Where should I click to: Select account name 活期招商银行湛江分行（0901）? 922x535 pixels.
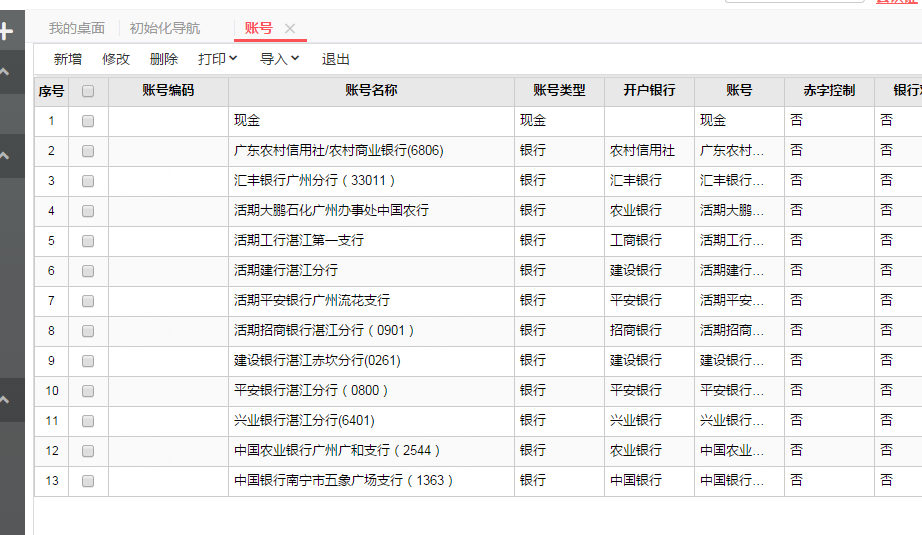[x=324, y=330]
